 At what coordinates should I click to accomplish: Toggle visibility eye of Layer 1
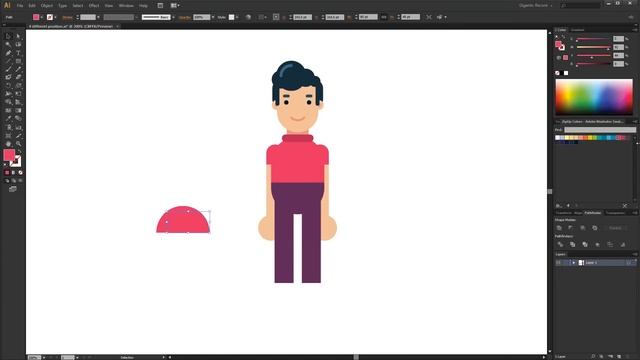coord(558,263)
